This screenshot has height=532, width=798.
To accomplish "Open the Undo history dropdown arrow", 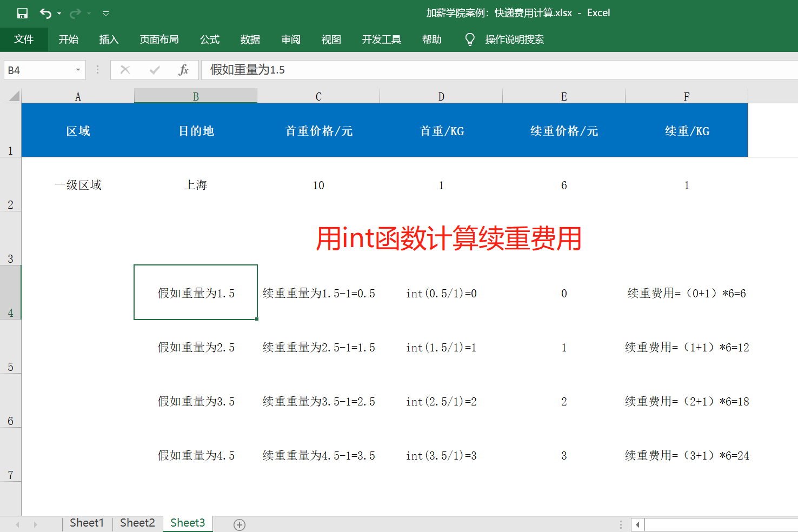I will (59, 14).
